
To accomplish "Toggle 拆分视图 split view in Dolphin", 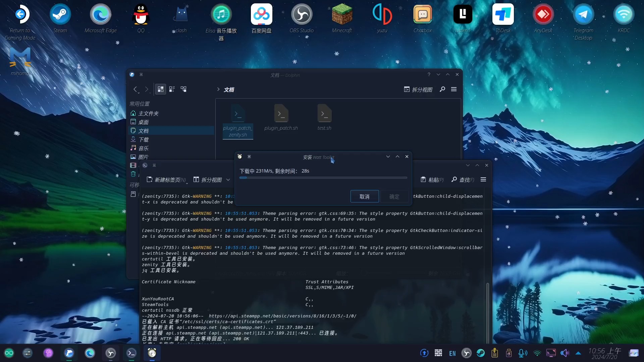I will click(418, 89).
